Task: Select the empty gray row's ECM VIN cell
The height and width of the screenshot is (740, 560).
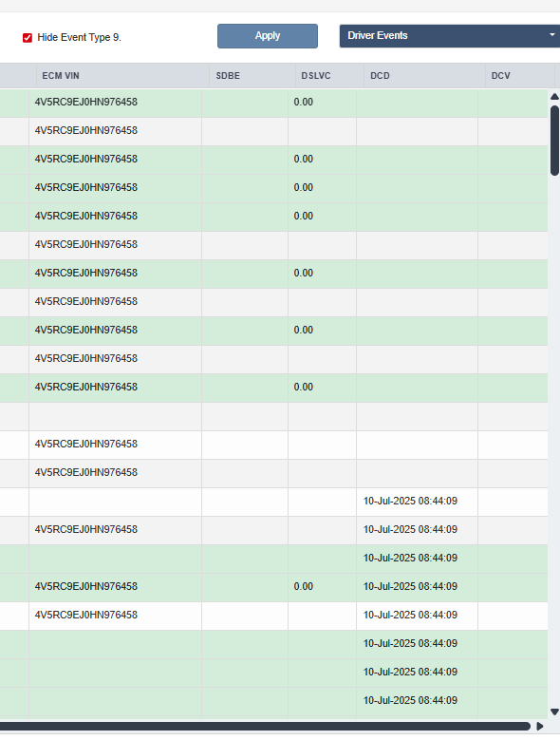Action: tap(115, 416)
